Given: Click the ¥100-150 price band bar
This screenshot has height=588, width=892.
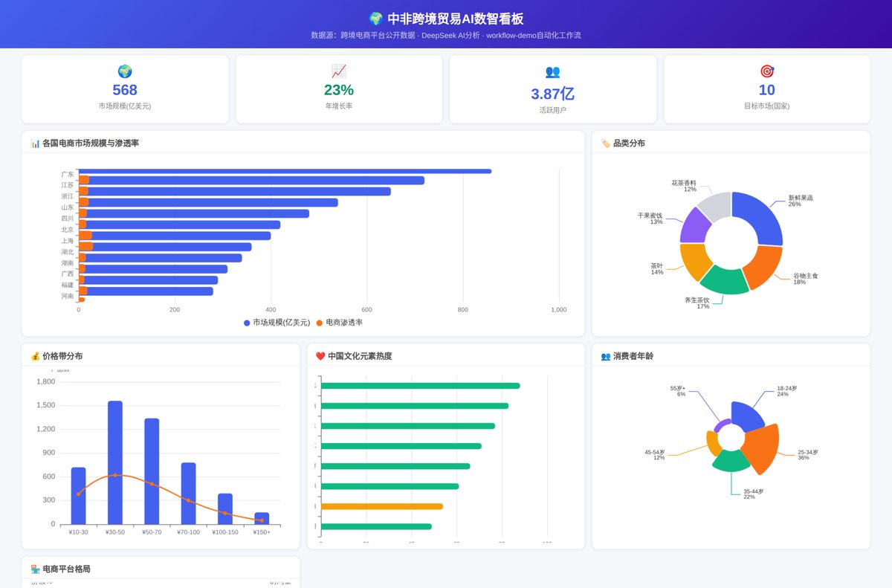Looking at the screenshot, I should pyautogui.click(x=225, y=508).
